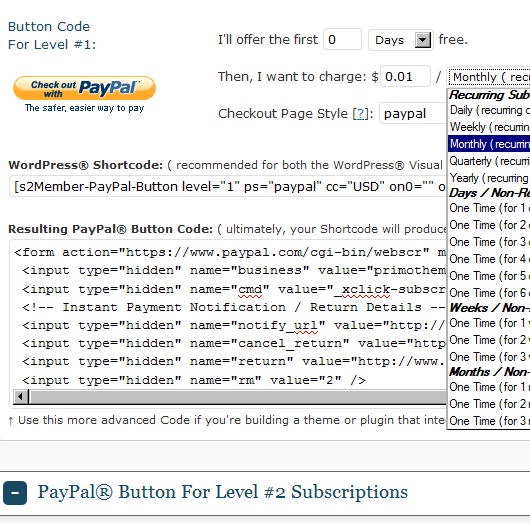Choose the highlighted Monthly recurring option
Image resolution: width=530 pixels, height=530 pixels.
click(489, 144)
